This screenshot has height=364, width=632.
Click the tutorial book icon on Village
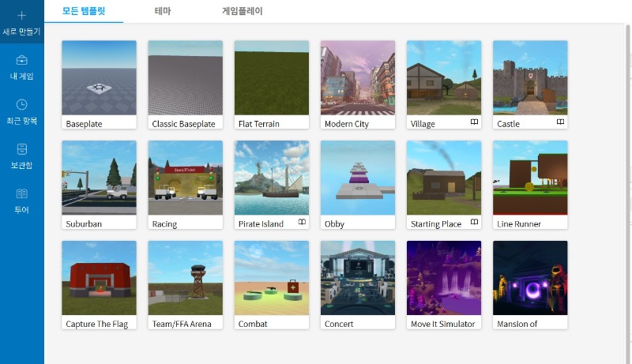pyautogui.click(x=475, y=122)
